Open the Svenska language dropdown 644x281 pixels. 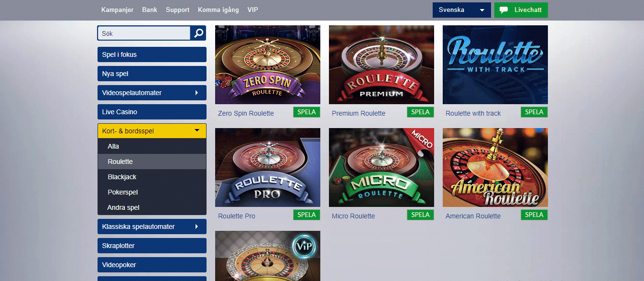pyautogui.click(x=461, y=10)
